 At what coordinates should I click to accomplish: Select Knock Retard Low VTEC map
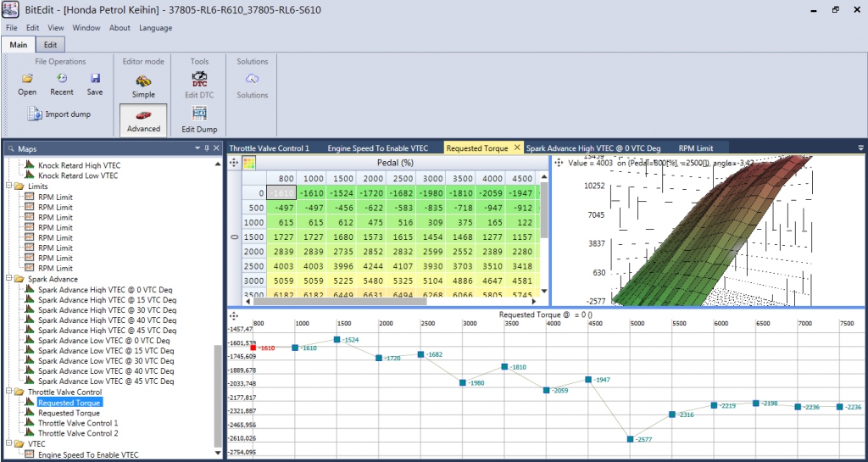(78, 175)
